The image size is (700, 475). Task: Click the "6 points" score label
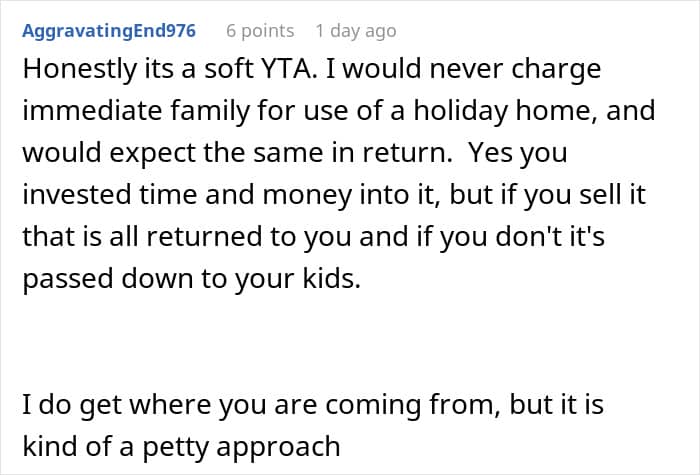coord(260,31)
